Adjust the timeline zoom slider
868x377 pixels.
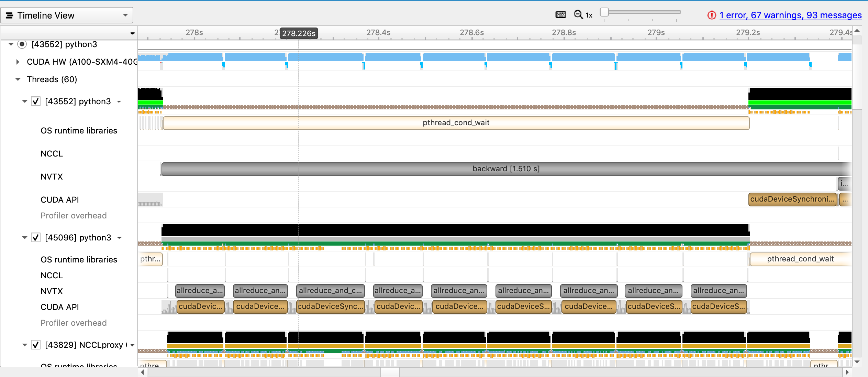[x=604, y=12]
